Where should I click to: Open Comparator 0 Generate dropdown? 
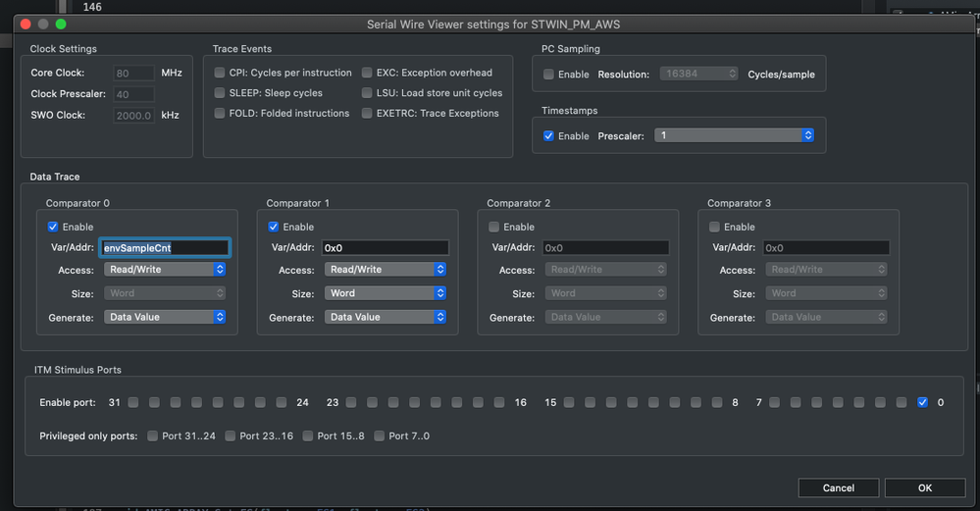pyautogui.click(x=165, y=317)
